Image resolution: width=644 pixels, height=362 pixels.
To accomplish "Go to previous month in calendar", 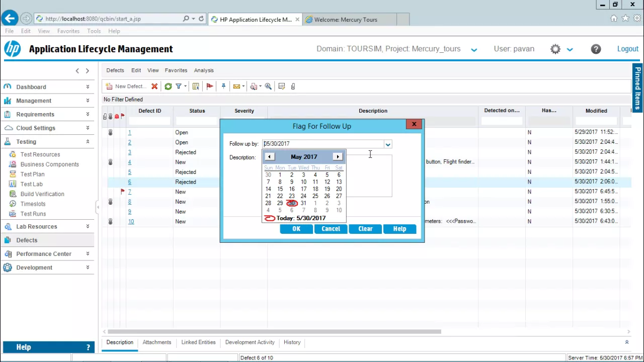I will [269, 157].
